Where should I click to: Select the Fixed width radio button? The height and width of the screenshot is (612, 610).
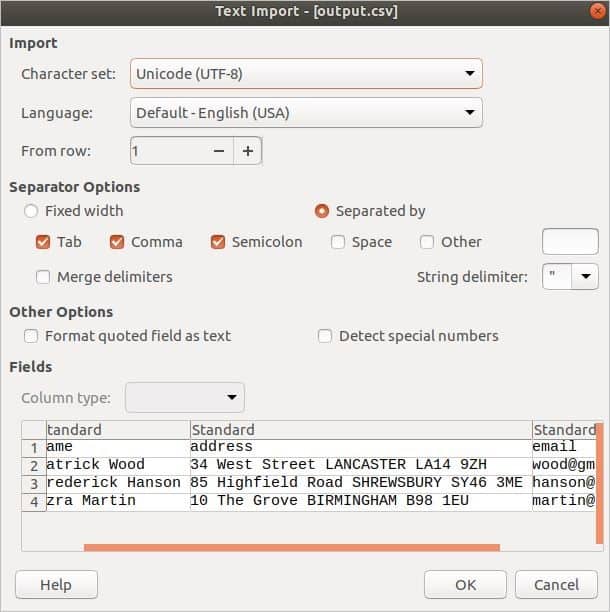[x=31, y=211]
